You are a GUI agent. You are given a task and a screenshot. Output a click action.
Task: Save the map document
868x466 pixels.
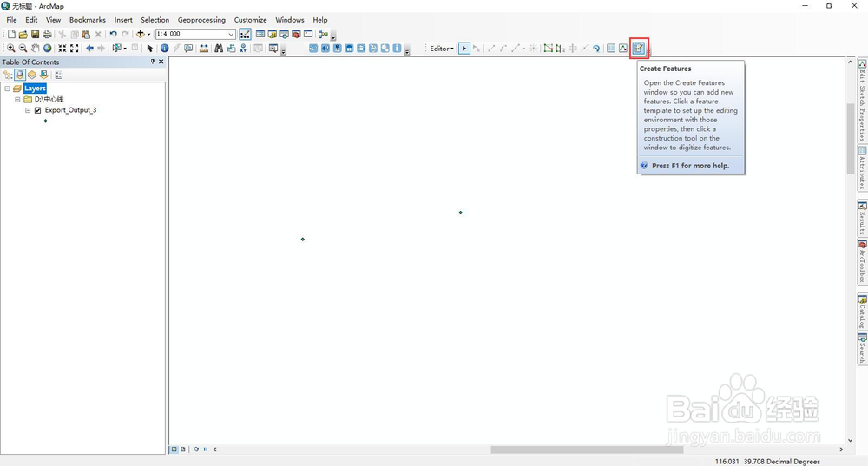(35, 35)
